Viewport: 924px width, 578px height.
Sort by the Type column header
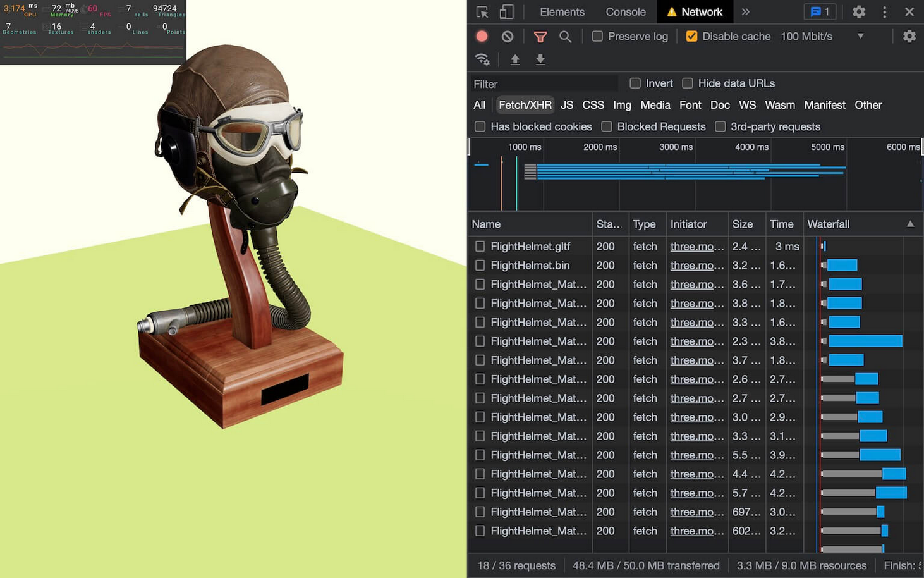pos(648,224)
